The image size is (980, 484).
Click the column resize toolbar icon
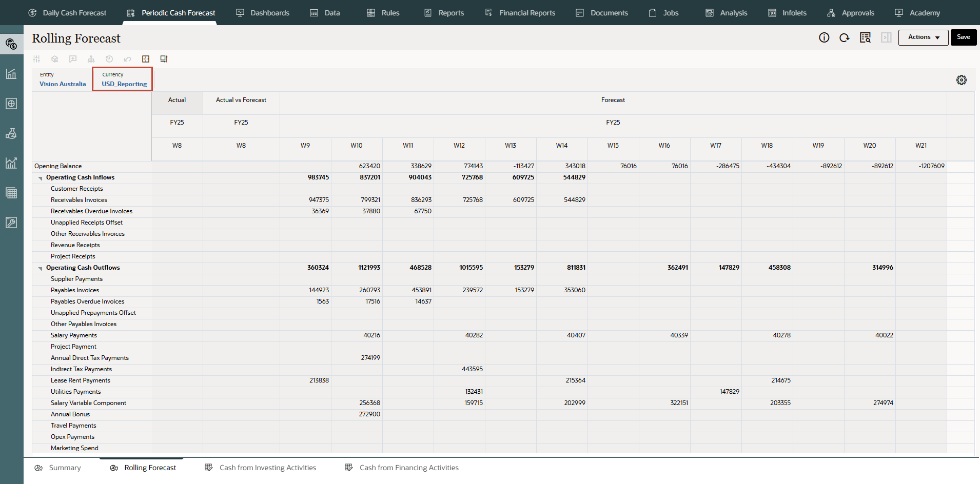coord(164,59)
